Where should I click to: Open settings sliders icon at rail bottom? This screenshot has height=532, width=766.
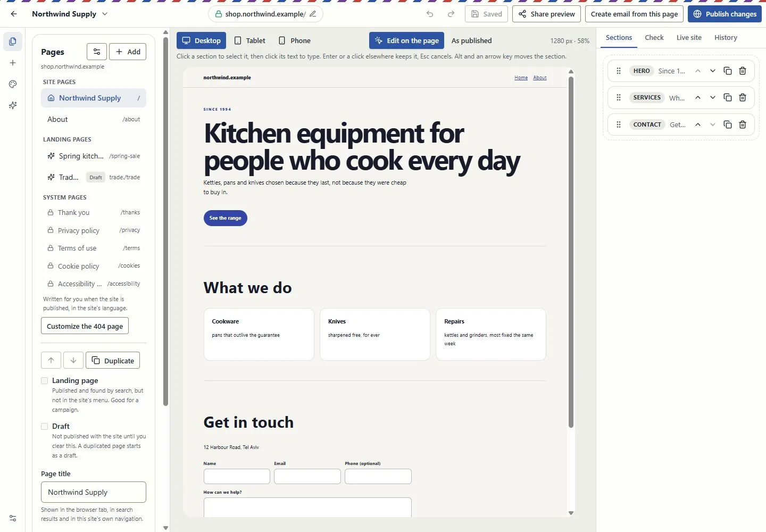13,518
